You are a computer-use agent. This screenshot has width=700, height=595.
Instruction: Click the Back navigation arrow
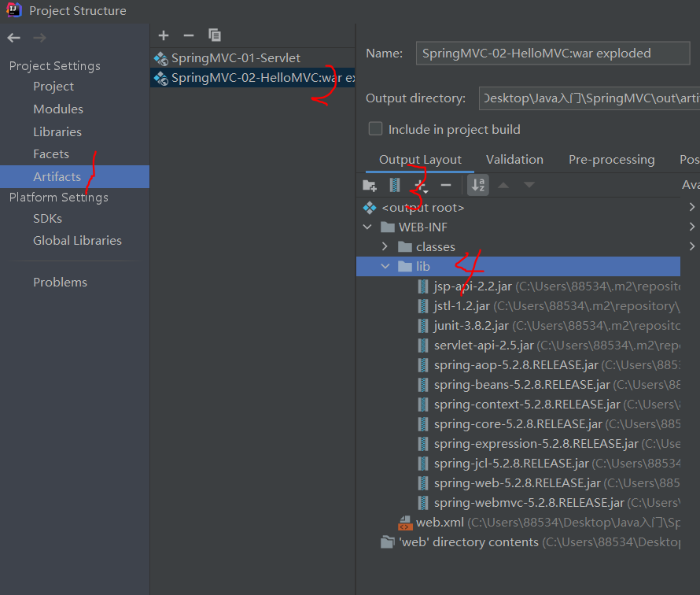click(14, 38)
